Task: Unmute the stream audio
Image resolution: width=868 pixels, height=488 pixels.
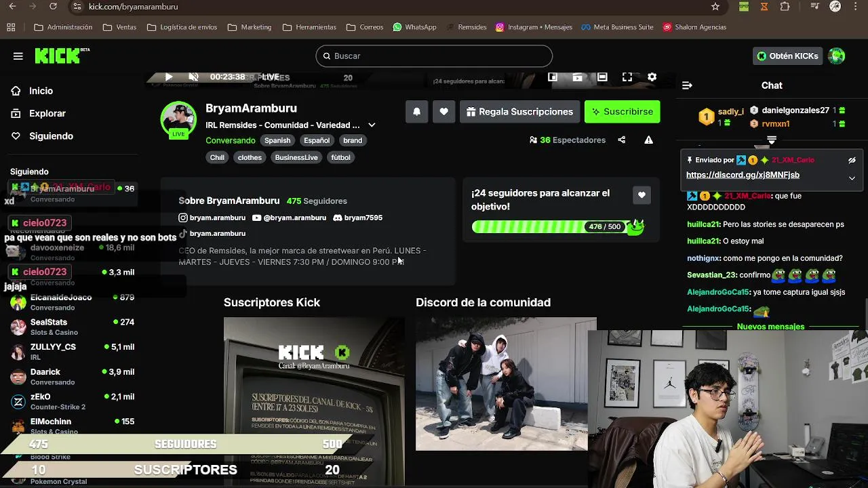Action: (193, 77)
